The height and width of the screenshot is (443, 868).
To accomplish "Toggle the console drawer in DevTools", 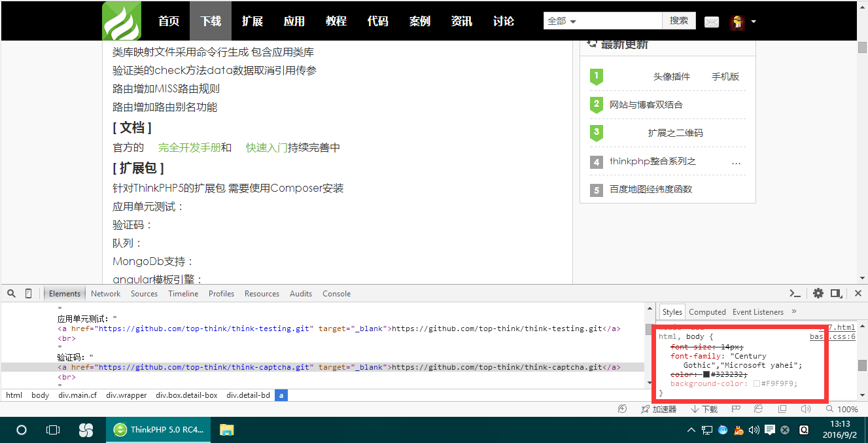I will pos(795,293).
